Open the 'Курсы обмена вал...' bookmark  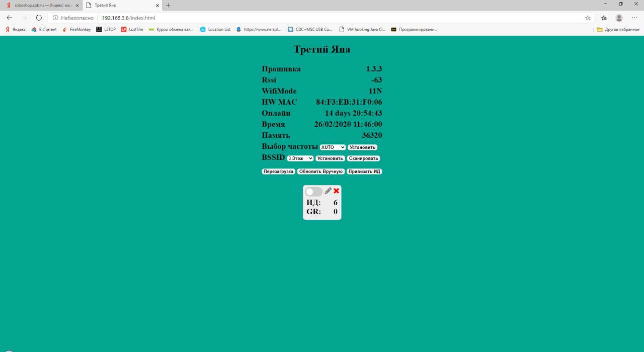[x=171, y=29]
